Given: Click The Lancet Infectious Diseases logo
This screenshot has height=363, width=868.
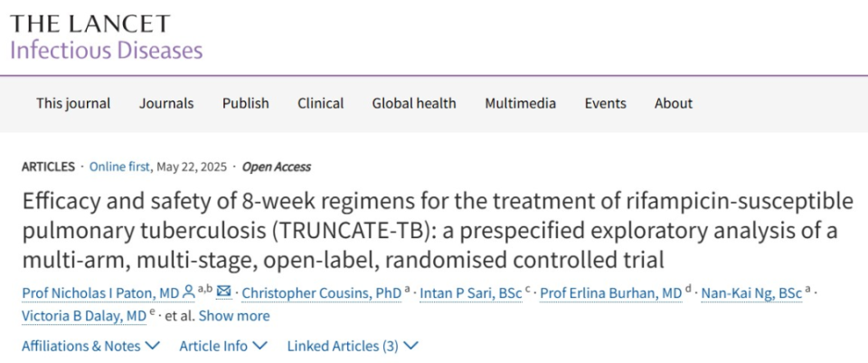Looking at the screenshot, I should click(106, 36).
